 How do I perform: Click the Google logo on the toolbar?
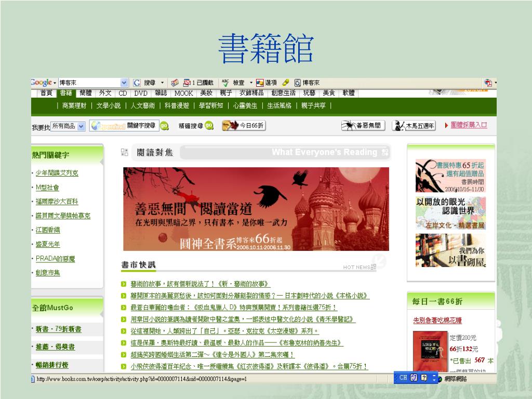(41, 83)
